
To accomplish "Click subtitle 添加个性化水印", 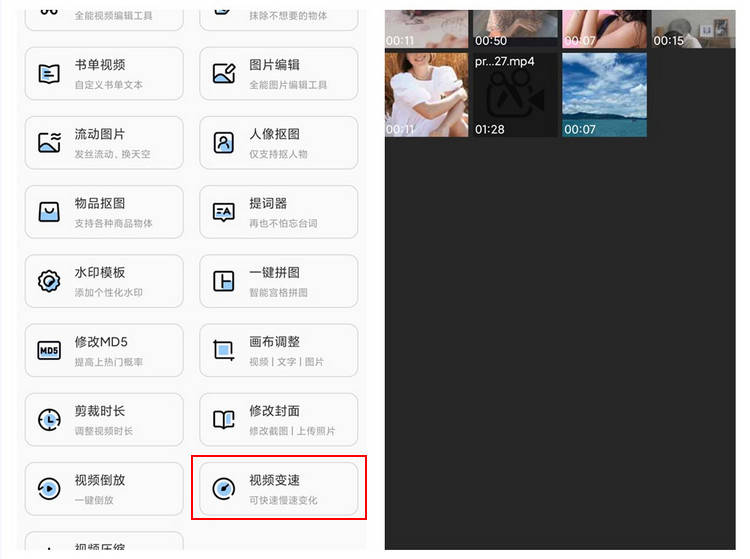I will [x=109, y=292].
